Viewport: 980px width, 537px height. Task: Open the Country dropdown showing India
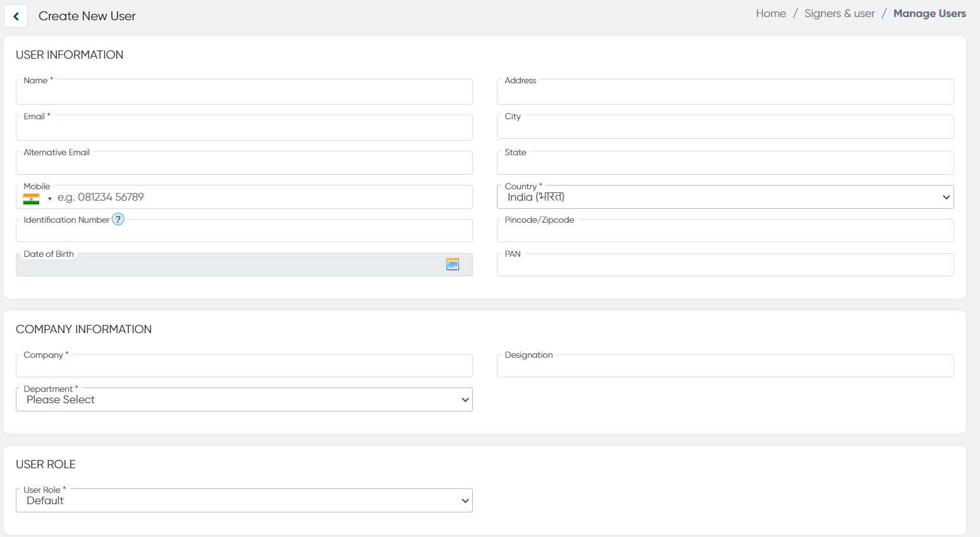coord(725,197)
